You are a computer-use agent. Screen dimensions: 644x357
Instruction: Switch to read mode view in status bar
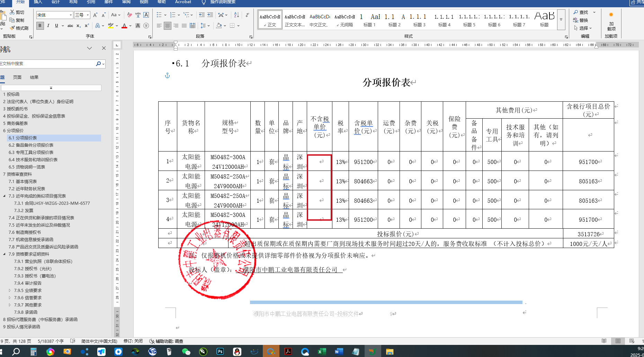(x=604, y=341)
